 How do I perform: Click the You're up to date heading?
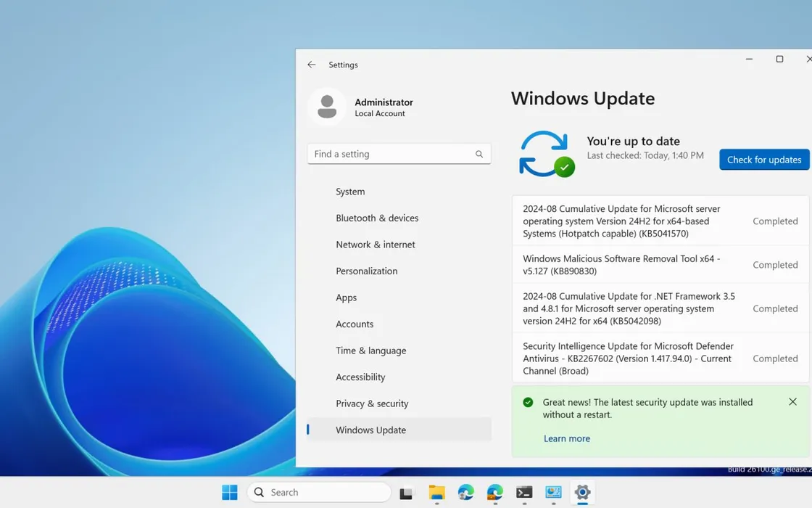pyautogui.click(x=633, y=141)
